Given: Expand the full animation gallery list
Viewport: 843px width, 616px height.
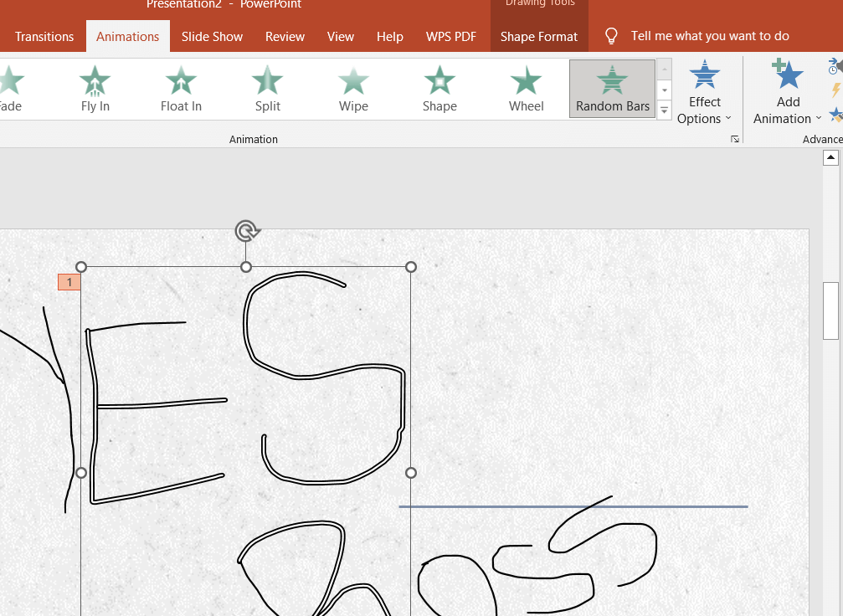Looking at the screenshot, I should 665,110.
